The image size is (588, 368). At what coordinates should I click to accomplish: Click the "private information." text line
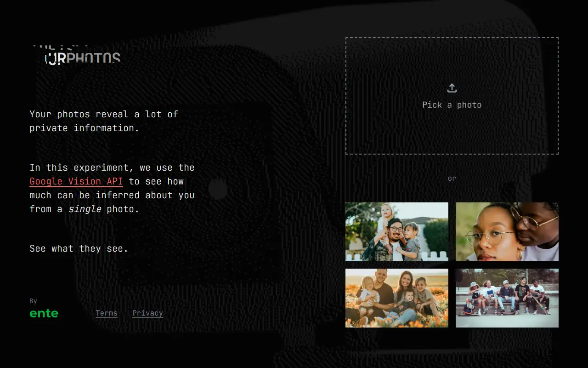coord(85,128)
